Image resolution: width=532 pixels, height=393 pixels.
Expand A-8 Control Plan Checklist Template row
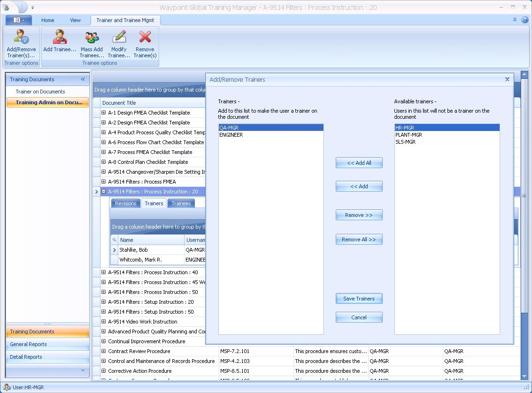(x=103, y=162)
